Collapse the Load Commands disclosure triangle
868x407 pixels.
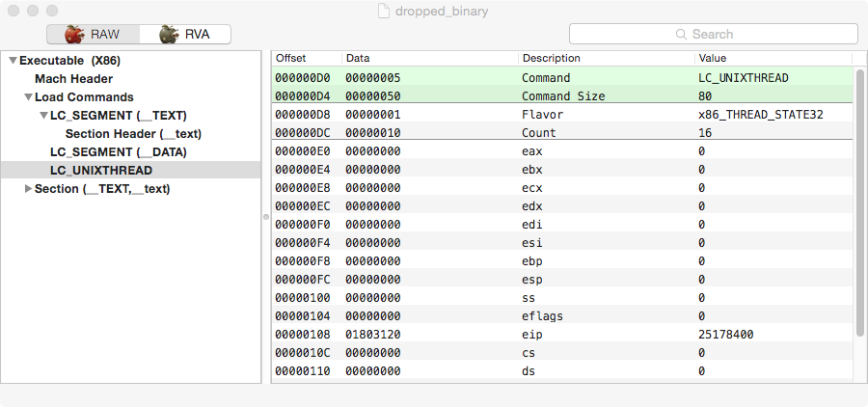point(28,97)
